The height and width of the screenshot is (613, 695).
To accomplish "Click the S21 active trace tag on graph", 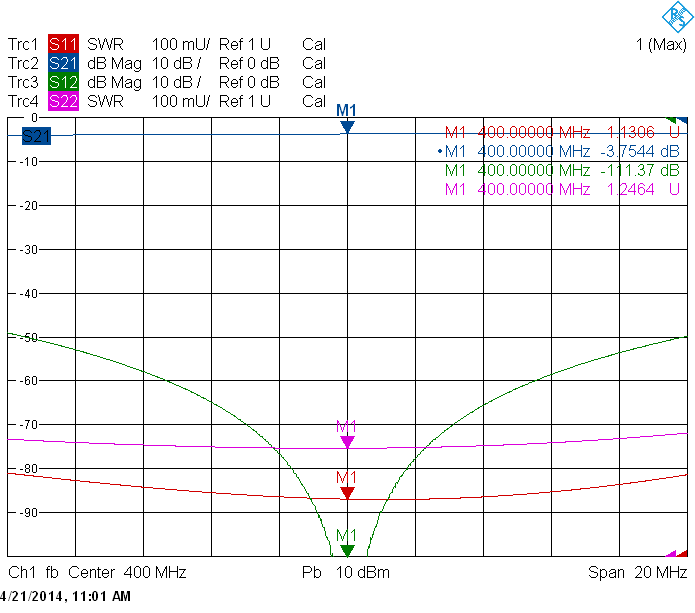I will pyautogui.click(x=36, y=136).
